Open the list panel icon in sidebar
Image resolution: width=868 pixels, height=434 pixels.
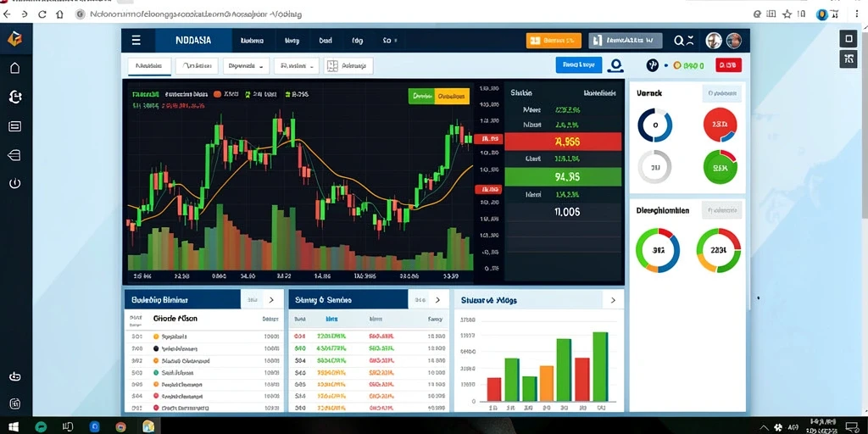[15, 127]
